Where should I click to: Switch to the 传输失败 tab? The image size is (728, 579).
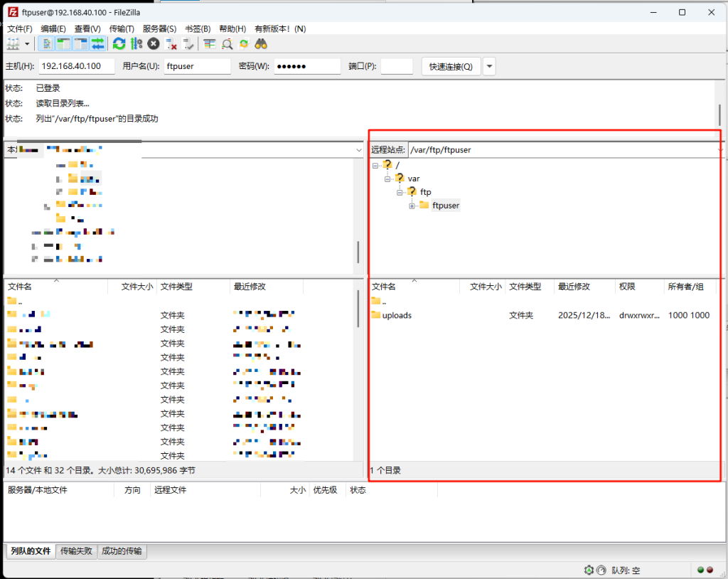[x=76, y=551]
